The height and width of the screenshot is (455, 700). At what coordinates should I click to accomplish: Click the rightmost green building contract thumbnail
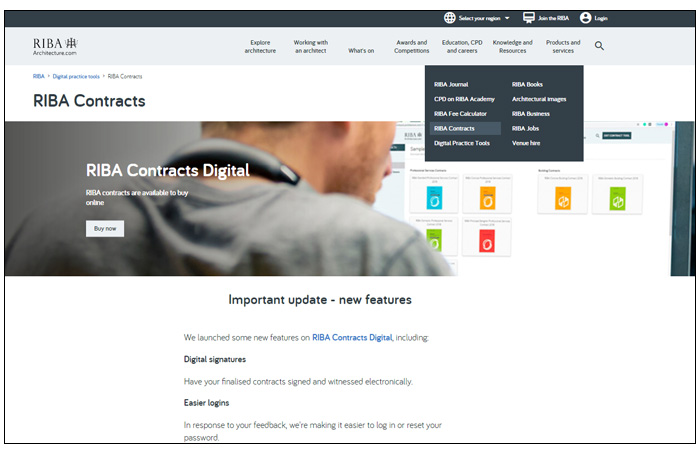click(x=618, y=199)
